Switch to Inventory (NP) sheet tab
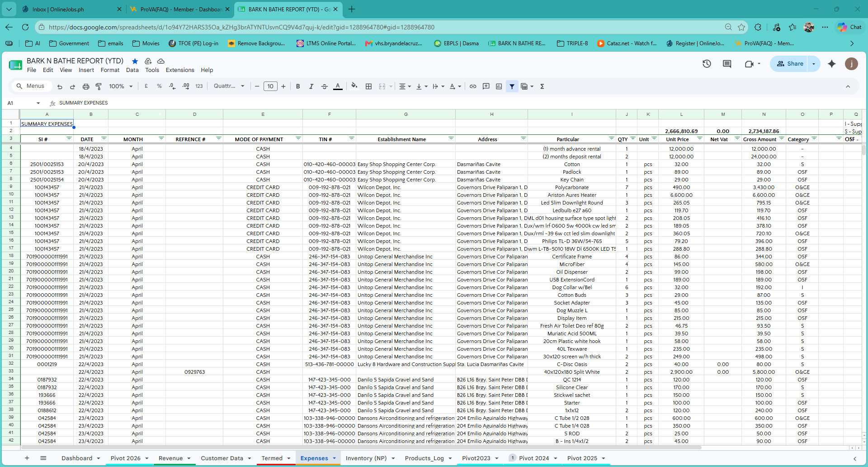Image resolution: width=868 pixels, height=467 pixels. tap(366, 458)
